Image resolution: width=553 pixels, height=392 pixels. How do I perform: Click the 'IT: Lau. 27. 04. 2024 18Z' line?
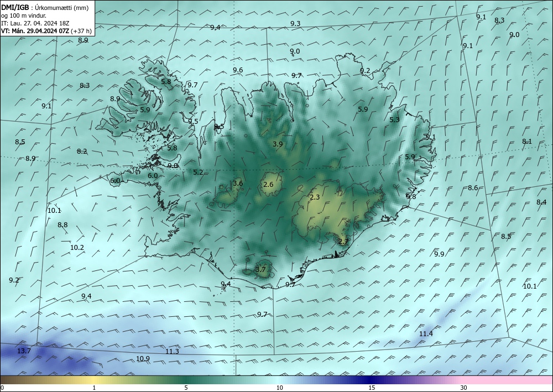pos(35,23)
